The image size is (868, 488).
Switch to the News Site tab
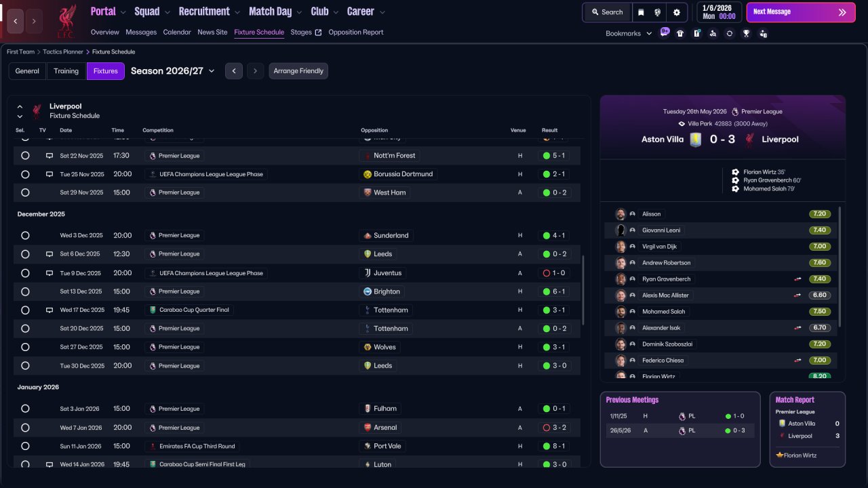pos(212,33)
